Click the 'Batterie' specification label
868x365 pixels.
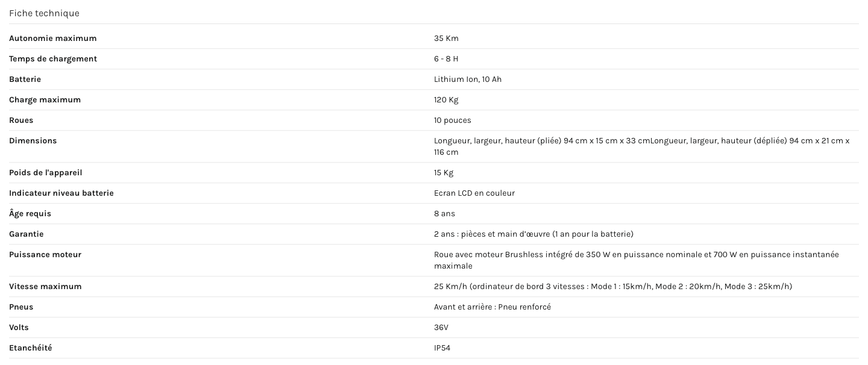(25, 80)
